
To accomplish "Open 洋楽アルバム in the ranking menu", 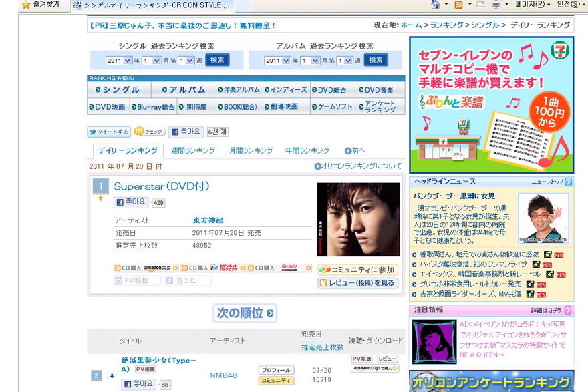I will click(239, 90).
